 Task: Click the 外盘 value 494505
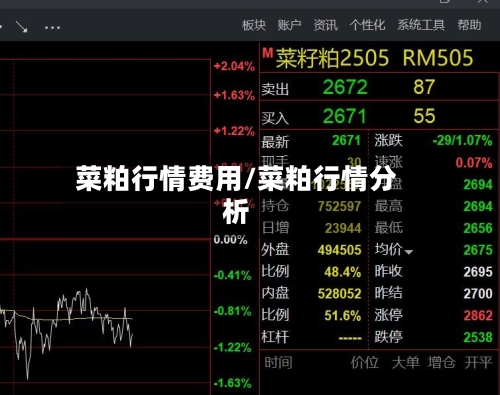pyautogui.click(x=339, y=250)
